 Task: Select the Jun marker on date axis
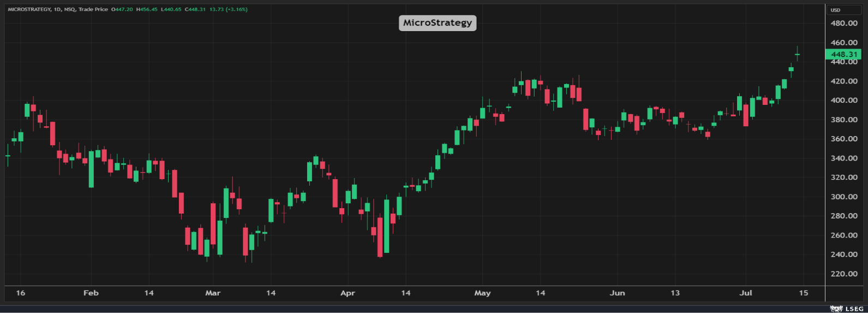617,293
